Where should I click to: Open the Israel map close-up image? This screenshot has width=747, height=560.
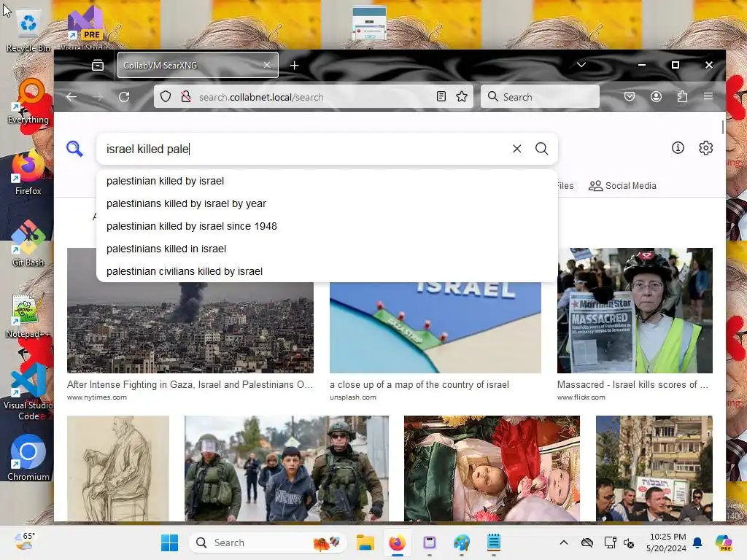[436, 327]
